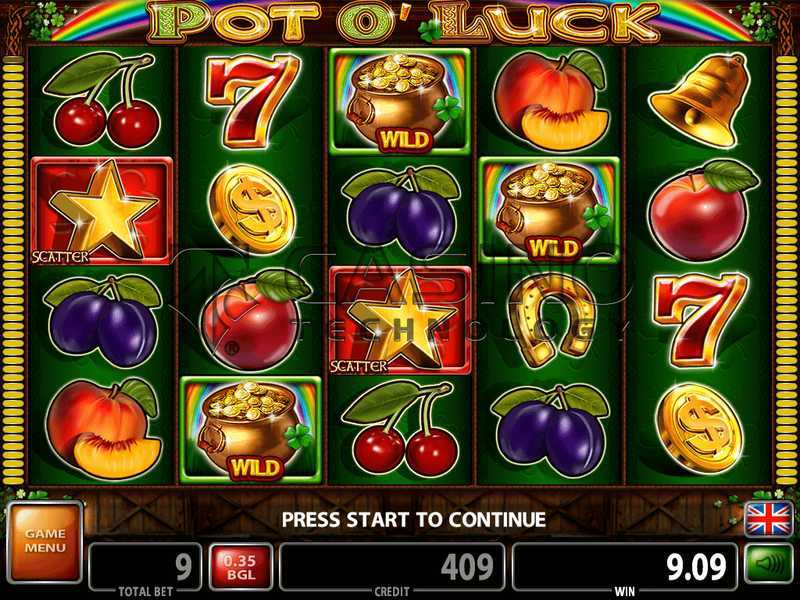Click the Scatter star on the first reel

[102, 211]
